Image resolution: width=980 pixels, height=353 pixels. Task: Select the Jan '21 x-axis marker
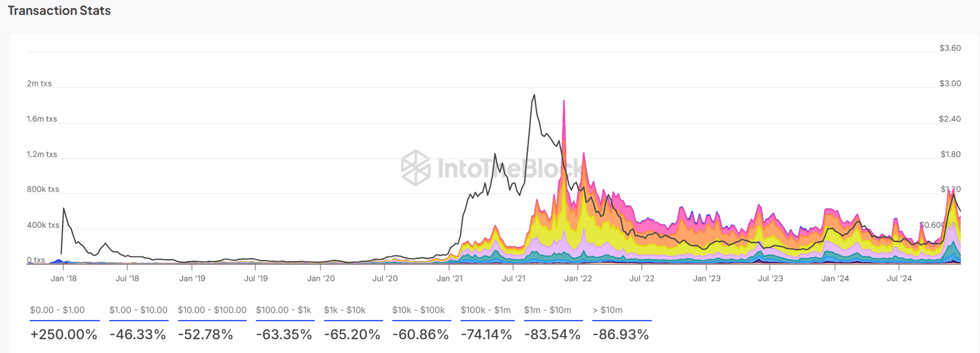coord(450,278)
